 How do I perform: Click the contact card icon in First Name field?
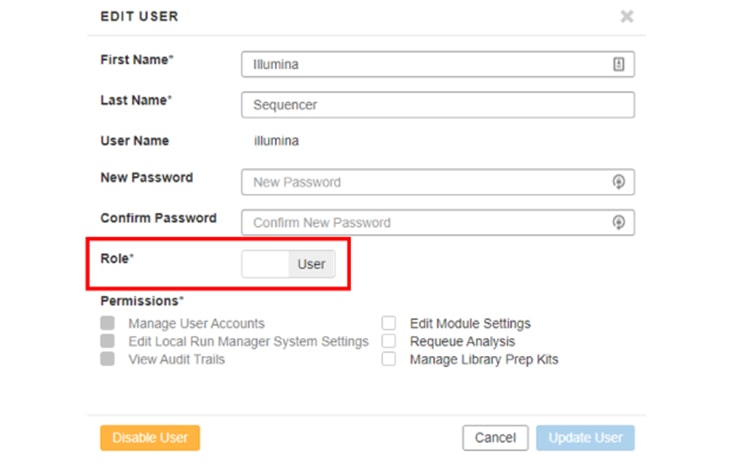click(619, 64)
